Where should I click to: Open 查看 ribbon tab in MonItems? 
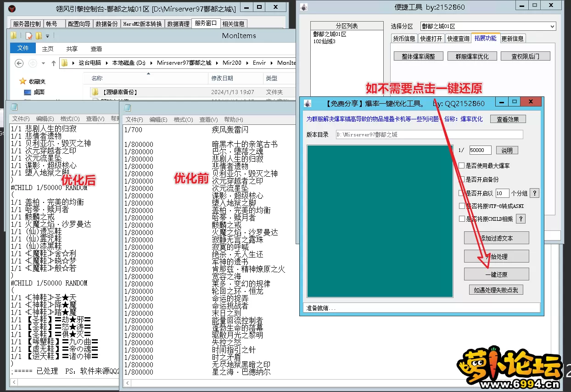coord(96,49)
